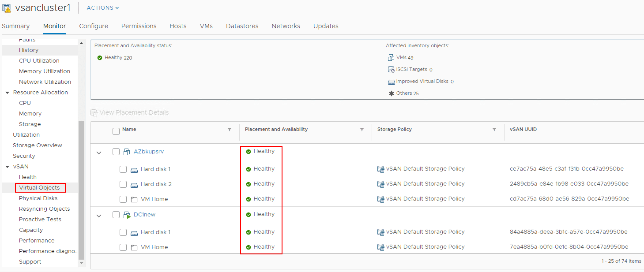
Task: Tick the AZbkupsrv row checkbox
Action: [x=116, y=152]
